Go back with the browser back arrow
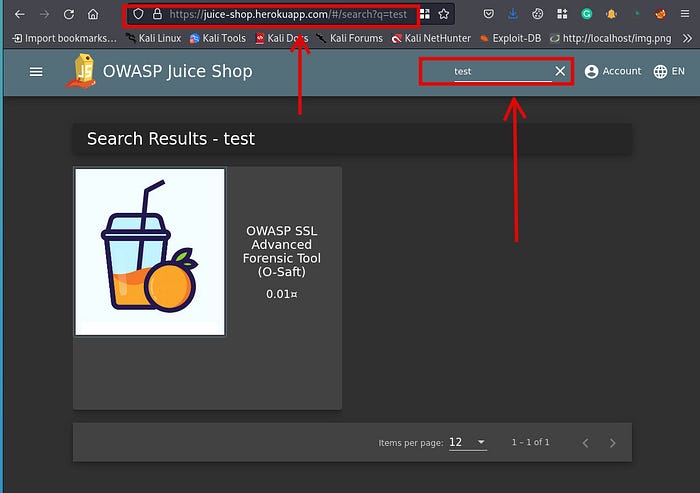Screen dimensions: 700x493 pyautogui.click(x=20, y=14)
